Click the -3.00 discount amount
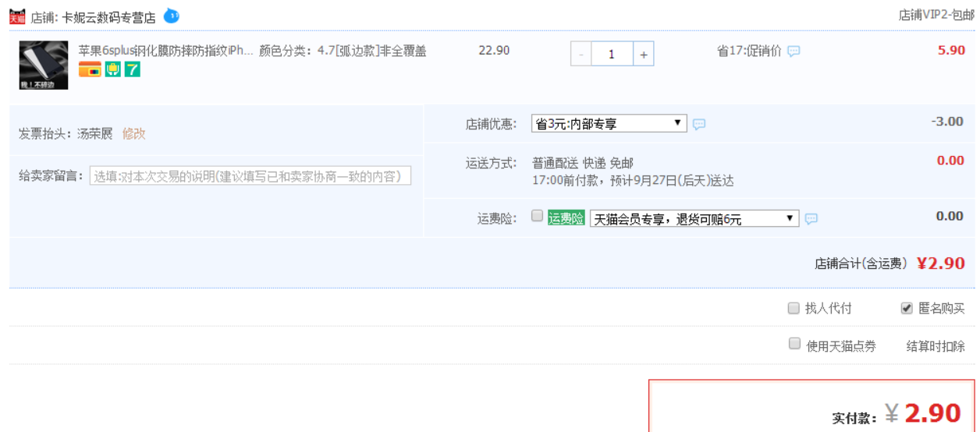Image resolution: width=980 pixels, height=432 pixels. 947,122
